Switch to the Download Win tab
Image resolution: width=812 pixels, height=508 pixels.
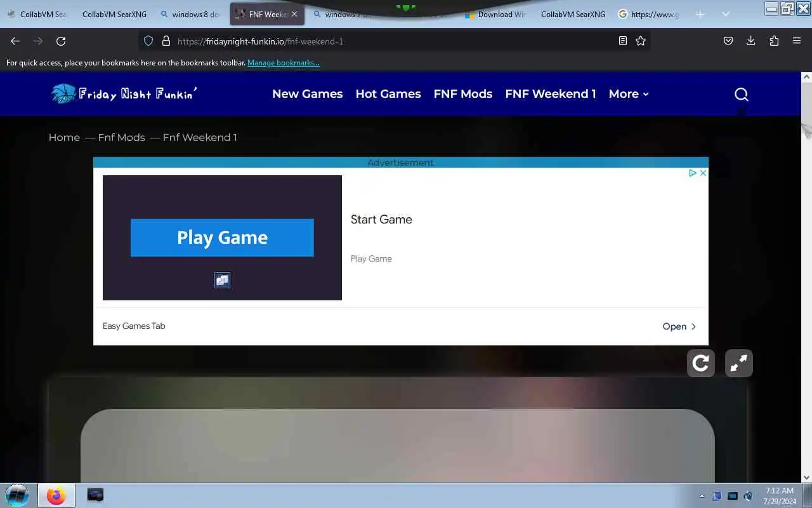pos(496,14)
